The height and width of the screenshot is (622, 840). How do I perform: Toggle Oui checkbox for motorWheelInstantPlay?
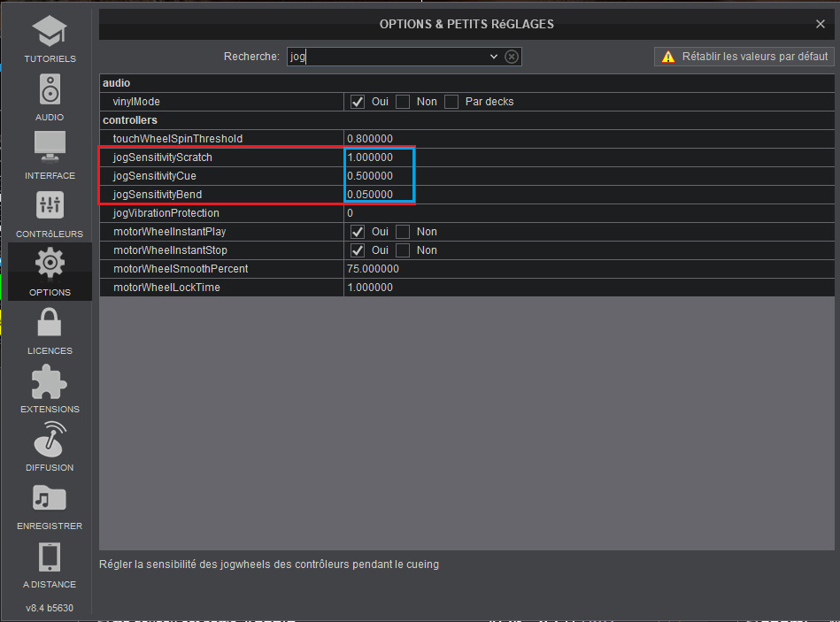358,232
